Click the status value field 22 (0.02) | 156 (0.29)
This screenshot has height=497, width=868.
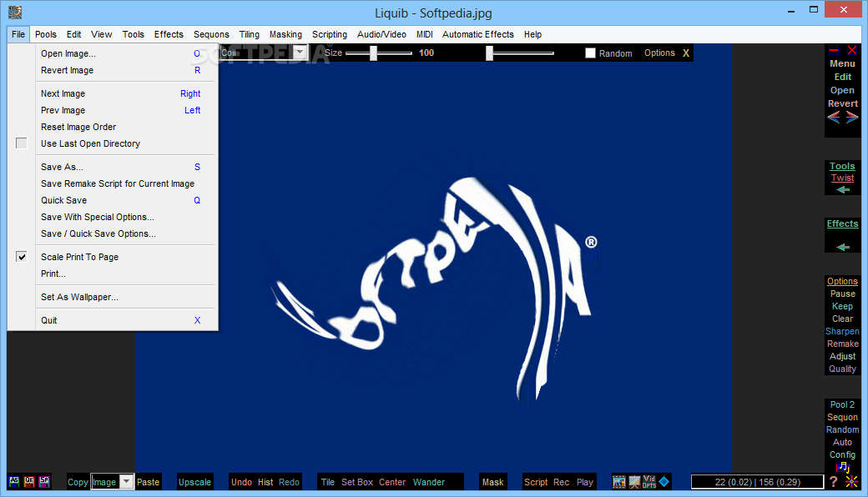(757, 482)
